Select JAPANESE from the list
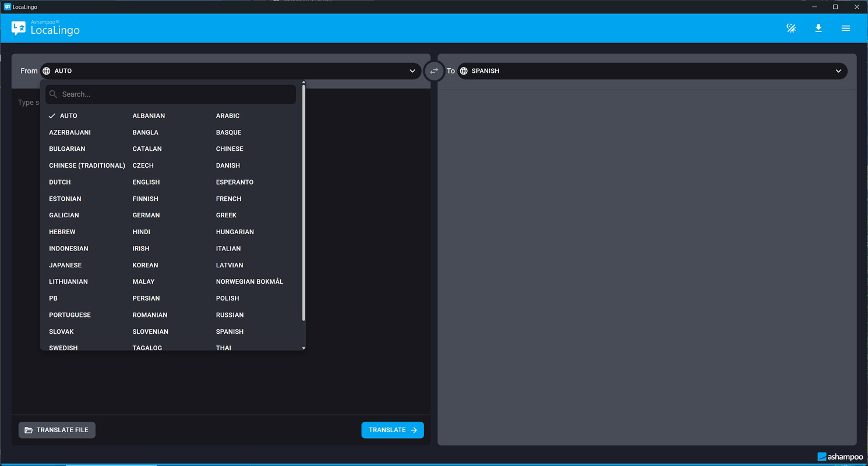Image resolution: width=868 pixels, height=466 pixels. click(65, 266)
